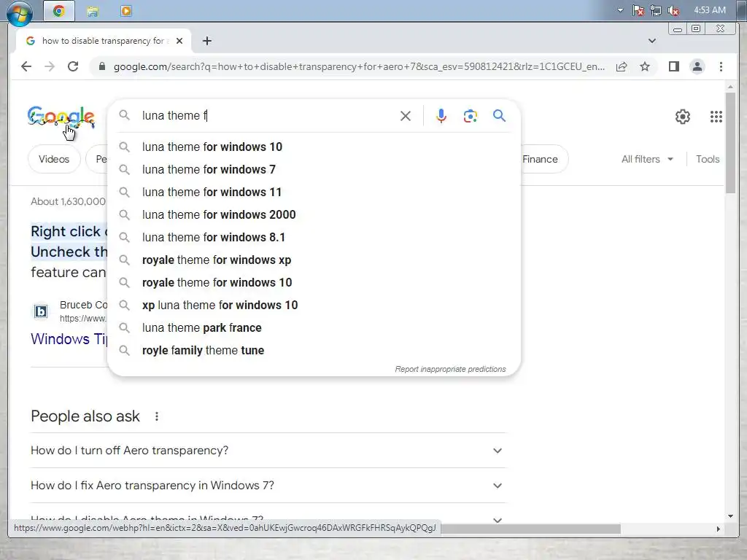Click the horizontal scrollbar right arrow

tap(718, 529)
